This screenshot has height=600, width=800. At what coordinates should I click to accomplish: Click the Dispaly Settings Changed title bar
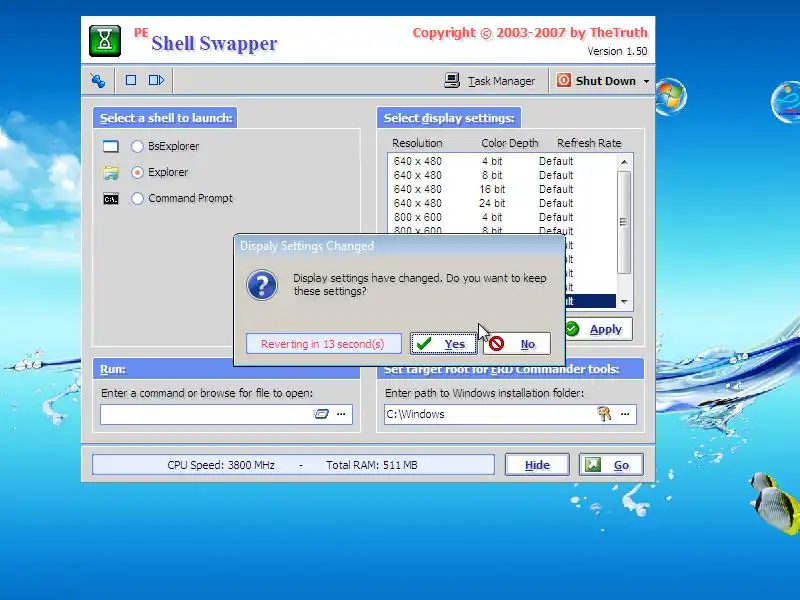click(399, 246)
